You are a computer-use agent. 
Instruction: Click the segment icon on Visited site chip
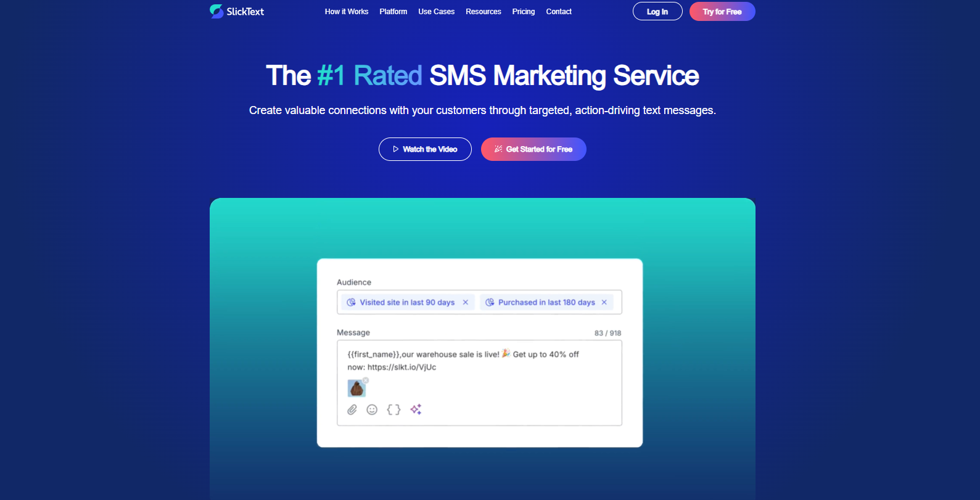(351, 302)
